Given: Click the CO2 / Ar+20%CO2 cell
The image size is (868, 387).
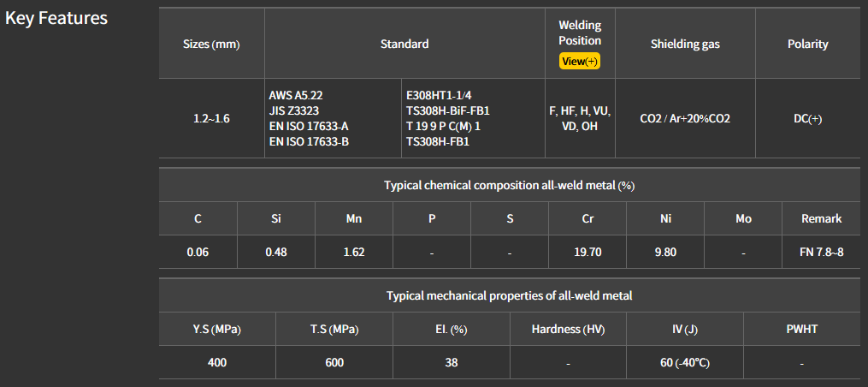Looking at the screenshot, I should 685,118.
